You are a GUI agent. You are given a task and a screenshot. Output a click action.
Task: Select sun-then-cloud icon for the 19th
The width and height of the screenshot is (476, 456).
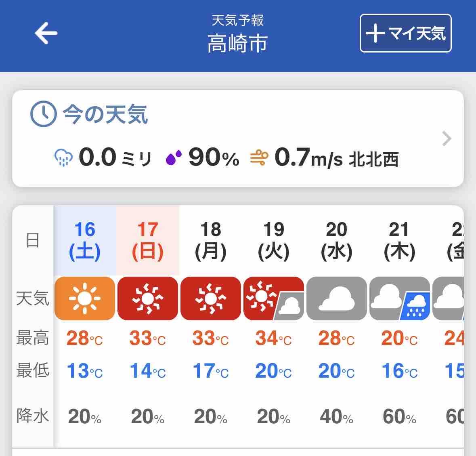273,298
